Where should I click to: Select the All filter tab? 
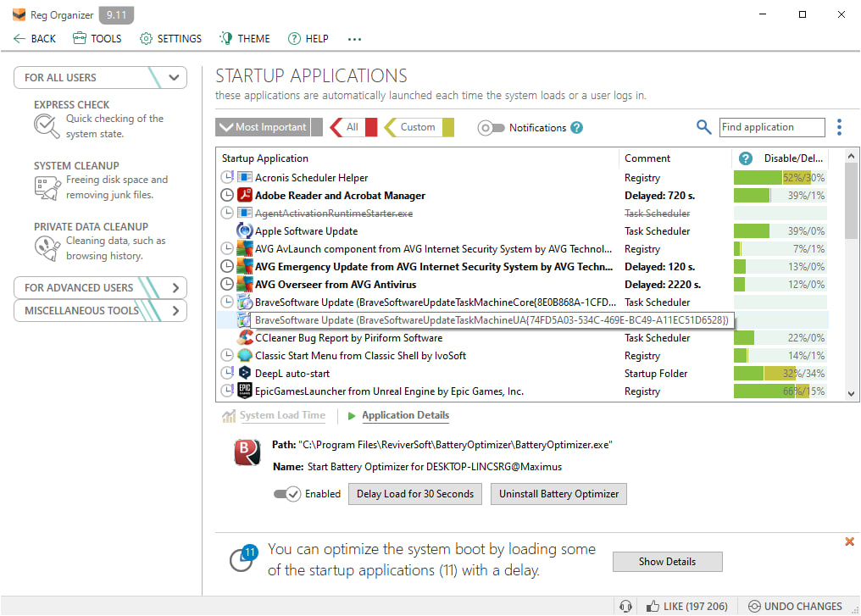(x=353, y=127)
